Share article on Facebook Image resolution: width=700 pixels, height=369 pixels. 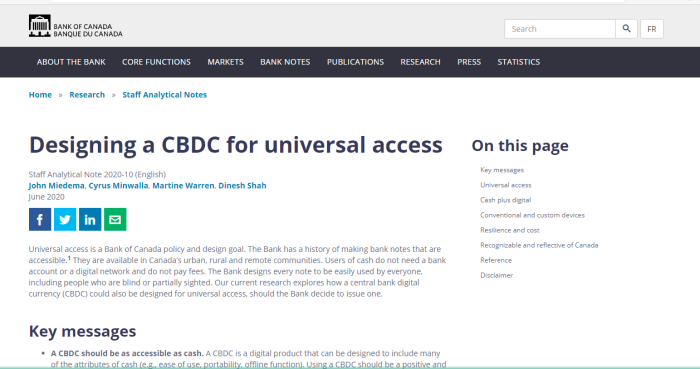tap(40, 220)
